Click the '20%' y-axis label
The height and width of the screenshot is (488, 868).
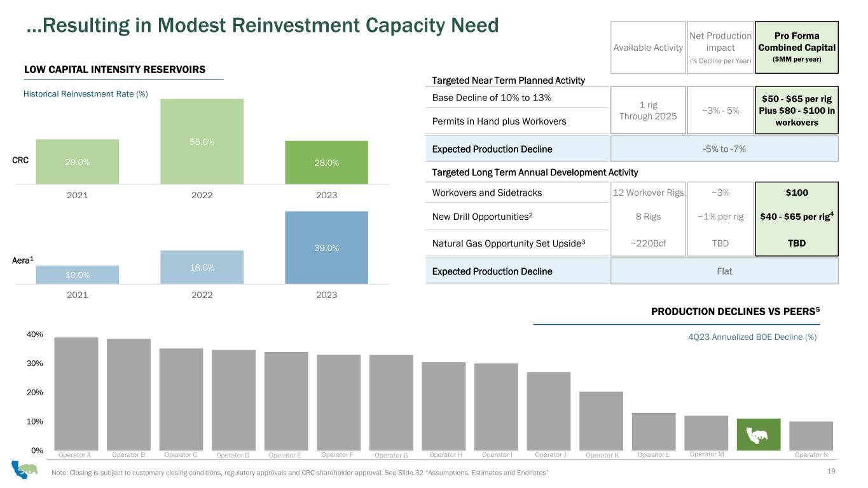pos(35,393)
